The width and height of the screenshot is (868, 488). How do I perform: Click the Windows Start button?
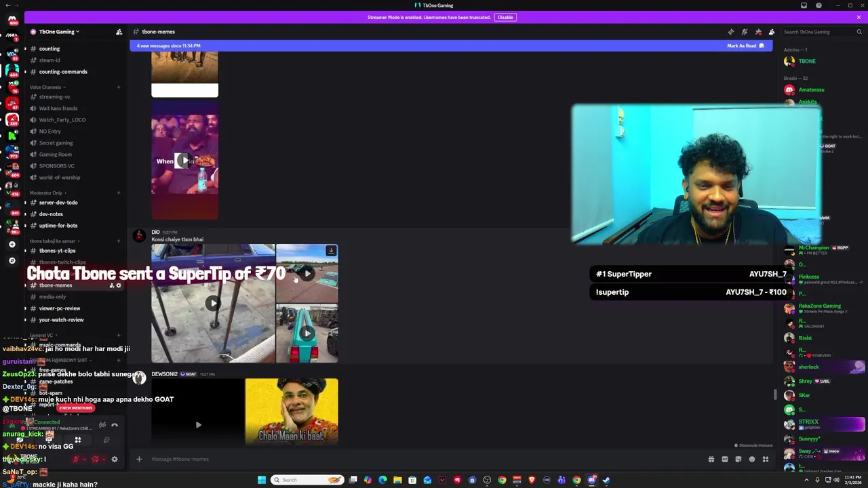click(x=262, y=480)
